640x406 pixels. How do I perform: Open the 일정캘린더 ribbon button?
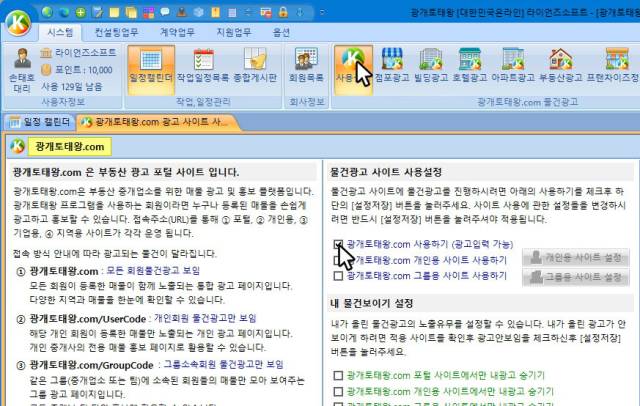coord(151,70)
